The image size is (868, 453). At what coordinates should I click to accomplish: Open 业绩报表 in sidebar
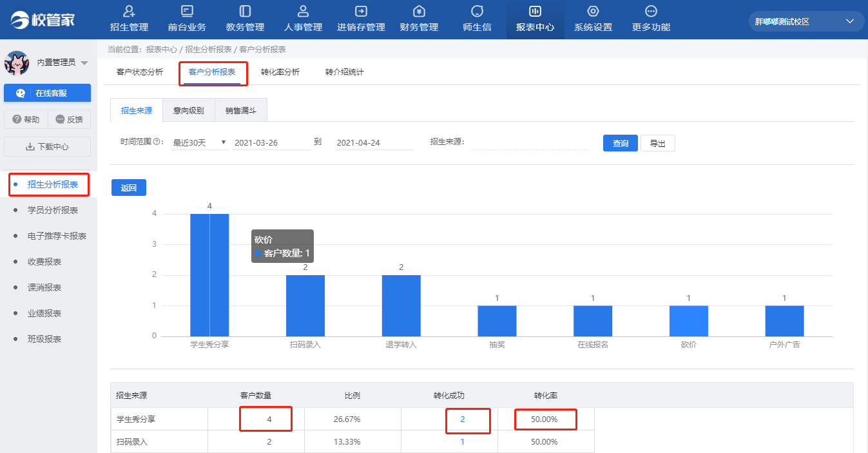[x=44, y=313]
